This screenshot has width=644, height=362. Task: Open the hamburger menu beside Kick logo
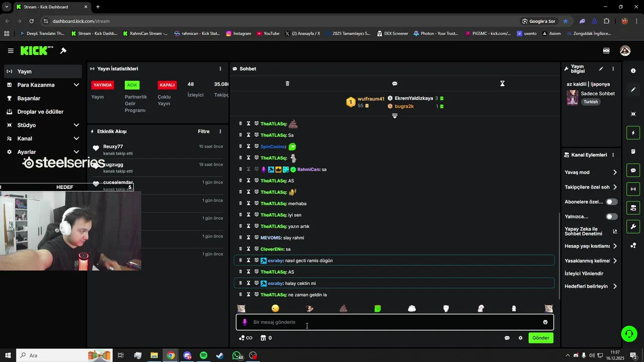[11, 51]
